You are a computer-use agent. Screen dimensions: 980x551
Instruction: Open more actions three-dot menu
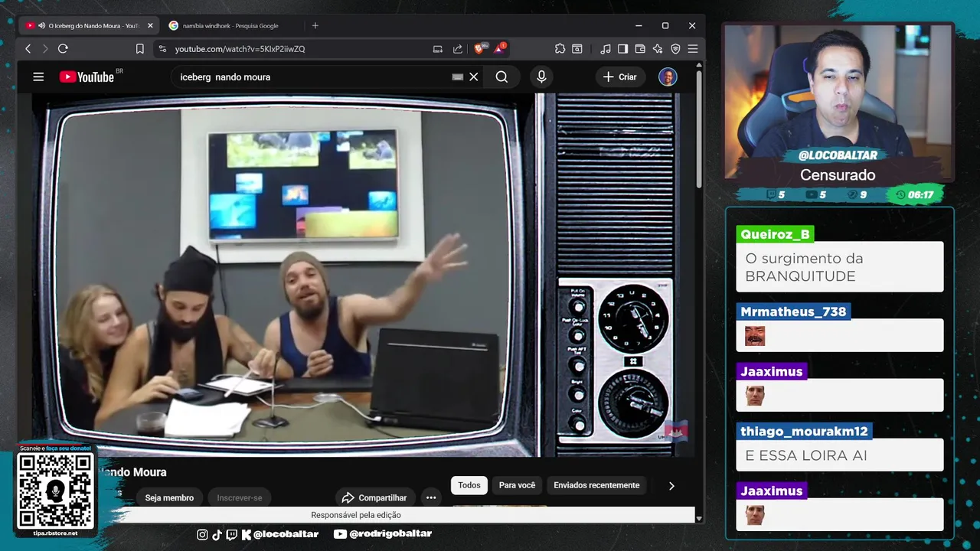tap(431, 497)
